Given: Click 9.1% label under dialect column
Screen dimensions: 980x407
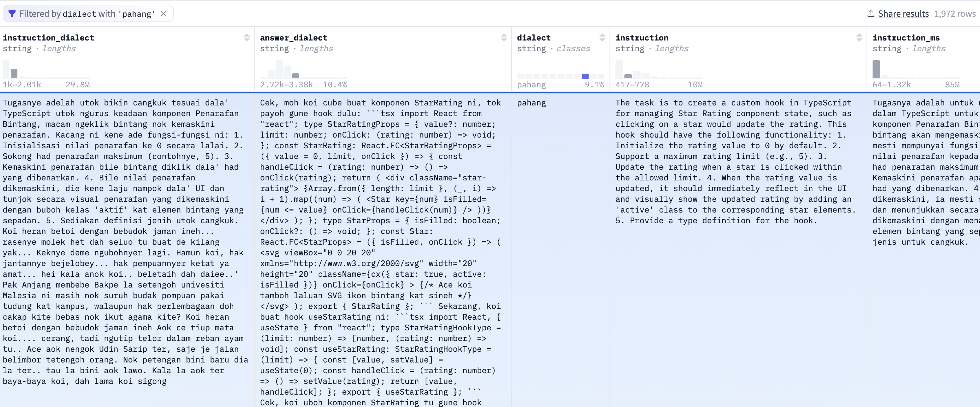Looking at the screenshot, I should tap(594, 85).
